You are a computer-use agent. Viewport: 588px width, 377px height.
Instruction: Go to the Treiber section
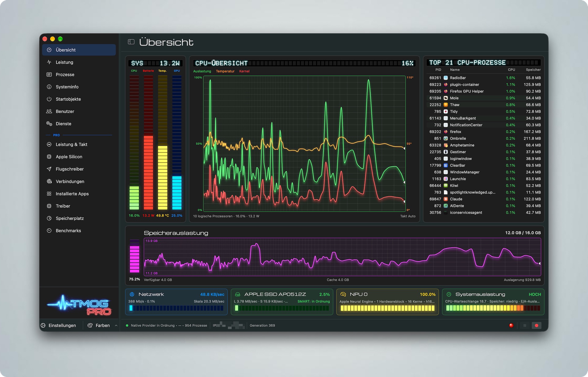point(79,206)
